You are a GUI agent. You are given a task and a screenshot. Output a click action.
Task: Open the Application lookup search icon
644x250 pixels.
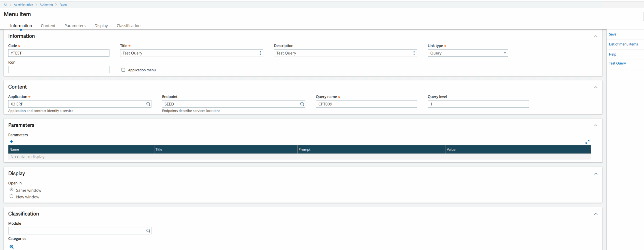pos(148,104)
